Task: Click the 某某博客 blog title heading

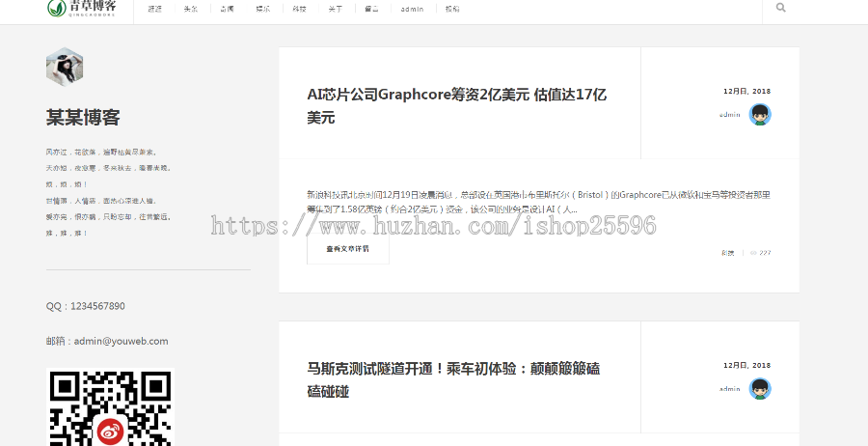Action: click(x=83, y=118)
